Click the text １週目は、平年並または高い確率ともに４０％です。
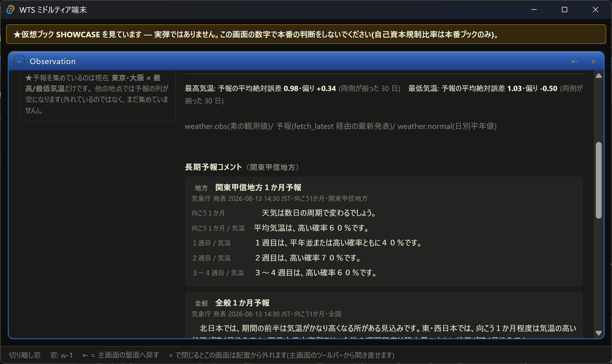 (339, 243)
